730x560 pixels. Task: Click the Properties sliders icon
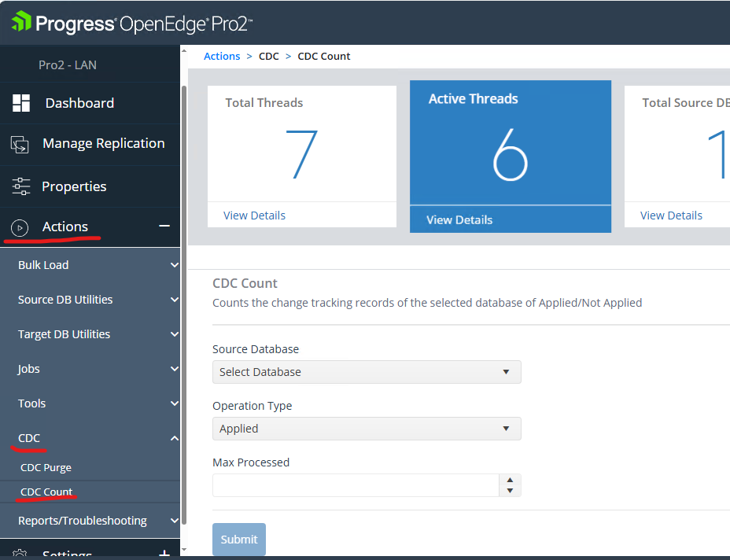click(x=21, y=186)
